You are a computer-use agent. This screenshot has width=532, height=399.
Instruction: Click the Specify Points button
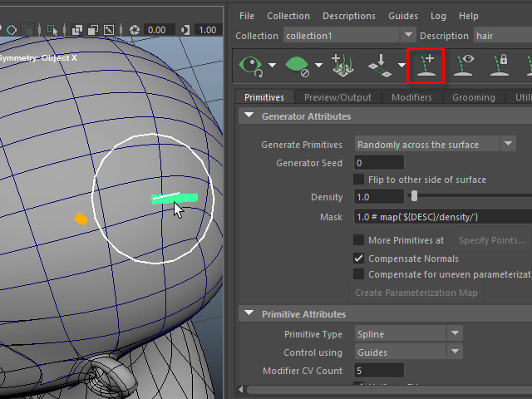(x=491, y=240)
